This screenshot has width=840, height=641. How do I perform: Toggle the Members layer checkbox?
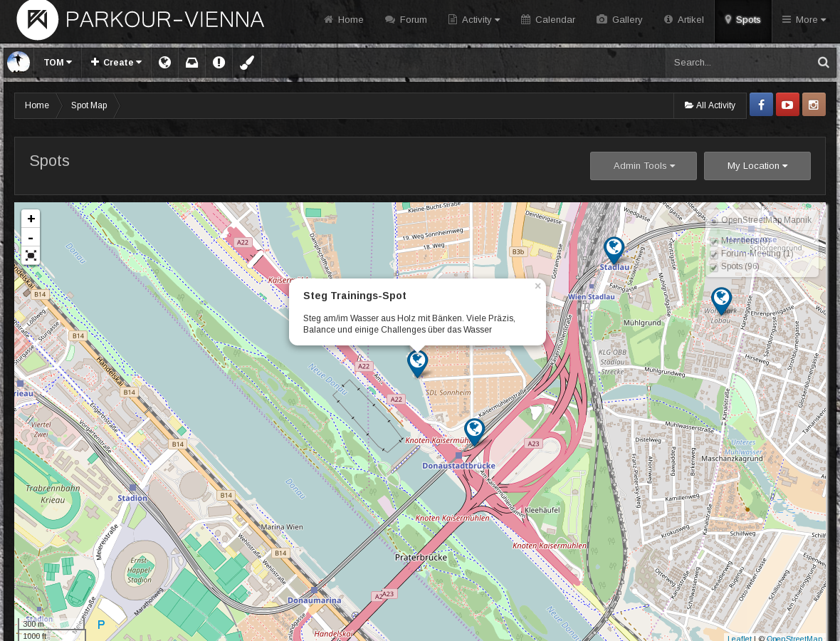pyautogui.click(x=713, y=241)
